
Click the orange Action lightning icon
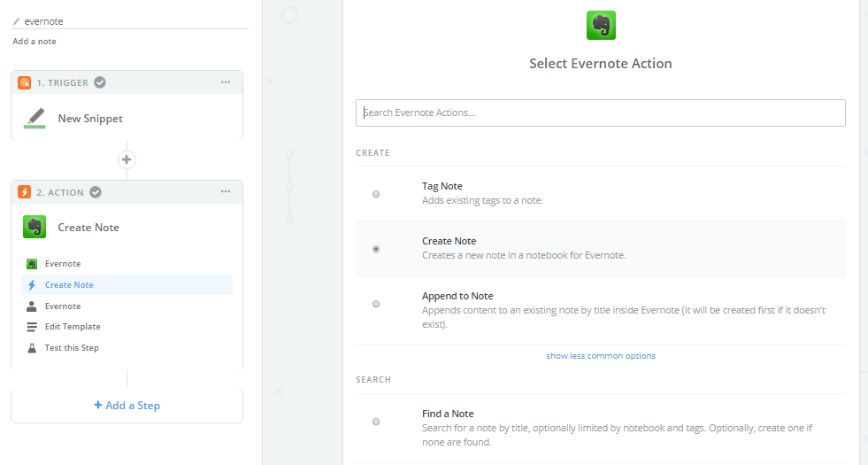25,192
